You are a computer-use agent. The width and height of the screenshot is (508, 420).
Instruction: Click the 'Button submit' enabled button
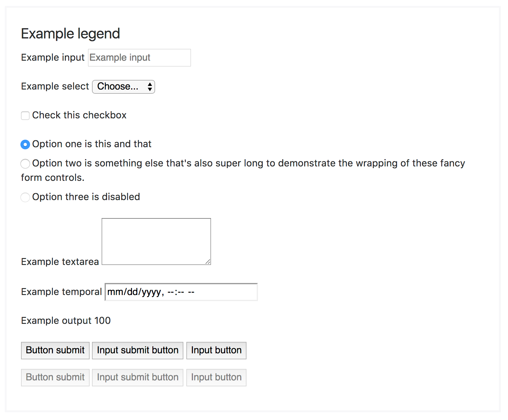(55, 350)
